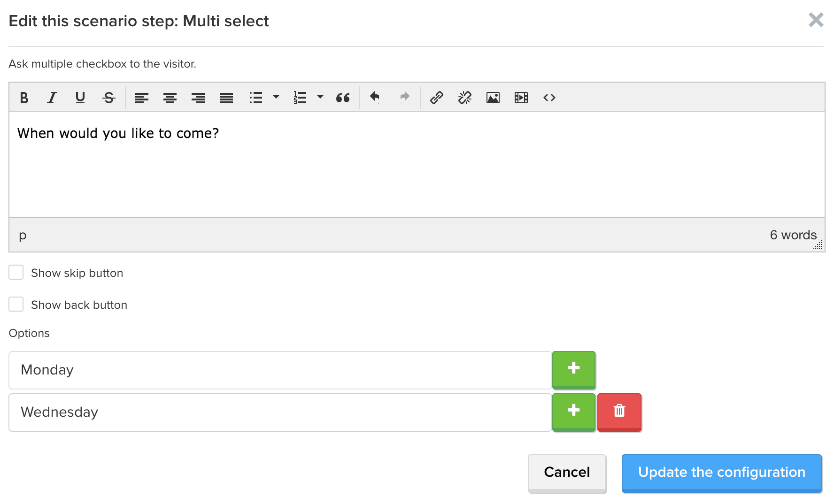Toggle underline formatting
834x504 pixels.
coord(80,98)
